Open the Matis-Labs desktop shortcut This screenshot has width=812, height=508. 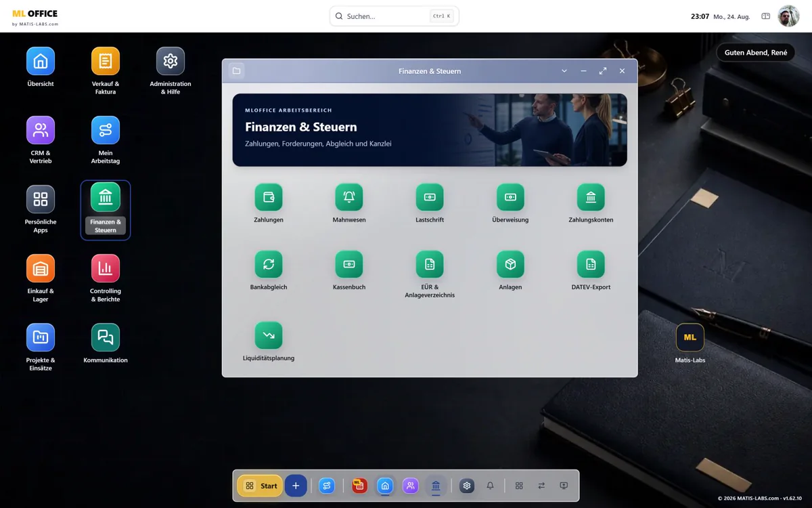[x=690, y=337]
